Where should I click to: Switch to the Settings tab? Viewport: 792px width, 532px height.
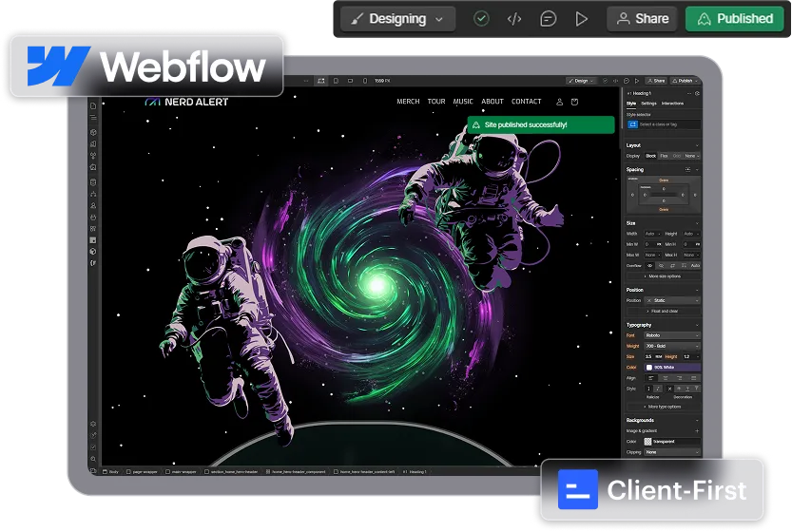coord(648,104)
